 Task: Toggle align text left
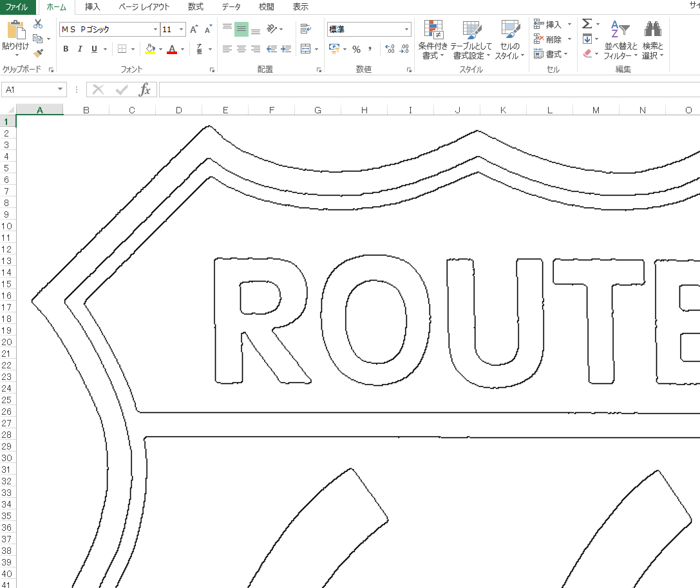coord(227,49)
